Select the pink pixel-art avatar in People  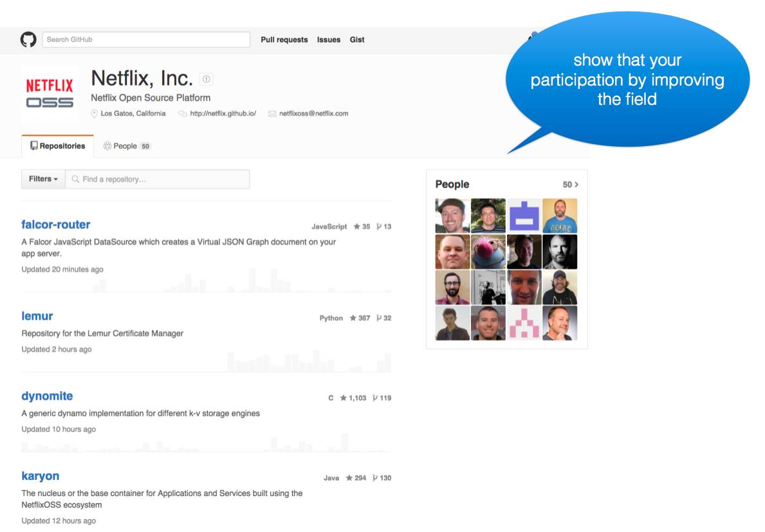click(x=524, y=323)
